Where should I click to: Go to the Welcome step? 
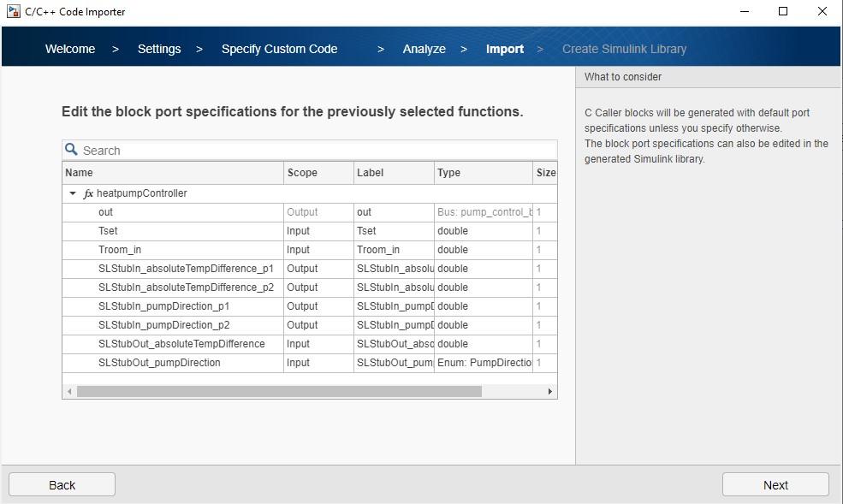point(70,49)
